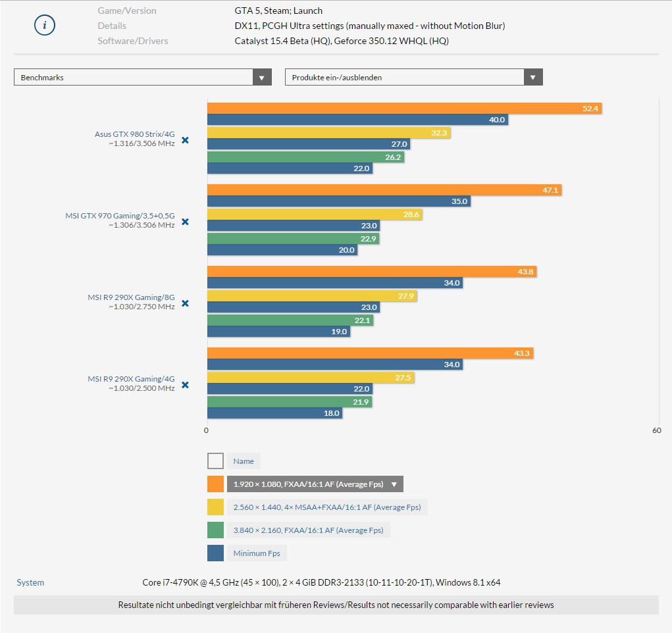This screenshot has width=672, height=633.
Task: Select the 3.840 × 2.160 FXAA legend entry
Action: [308, 530]
